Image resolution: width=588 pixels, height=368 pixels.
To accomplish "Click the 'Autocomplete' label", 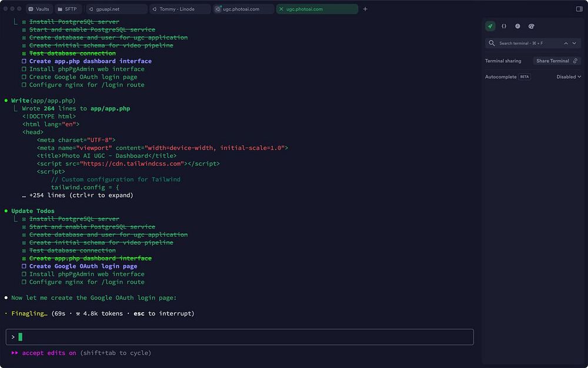I will [x=500, y=77].
